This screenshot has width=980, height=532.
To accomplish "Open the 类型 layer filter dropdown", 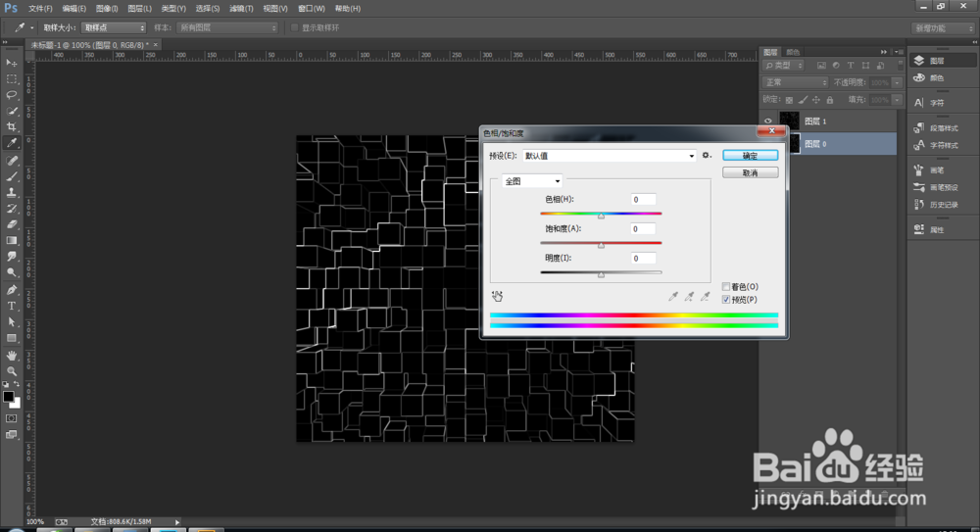I will 784,65.
